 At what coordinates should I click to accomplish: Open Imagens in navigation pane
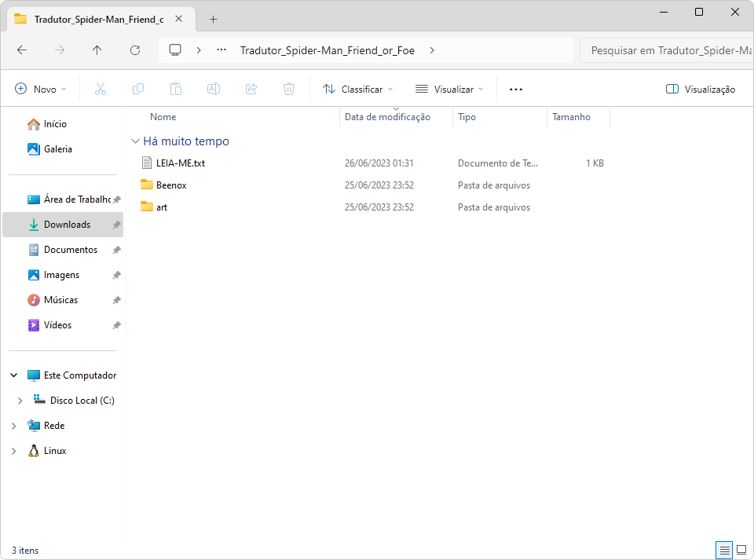[61, 275]
